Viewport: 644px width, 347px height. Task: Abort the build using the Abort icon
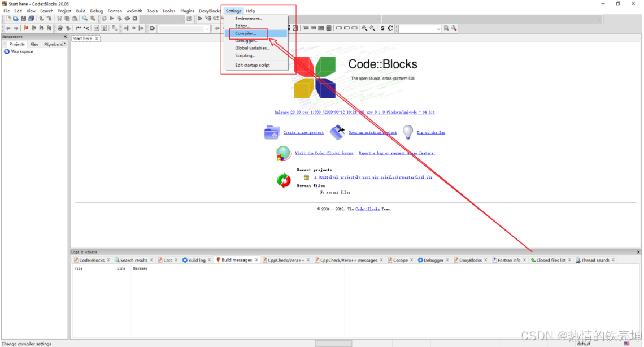tap(134, 18)
